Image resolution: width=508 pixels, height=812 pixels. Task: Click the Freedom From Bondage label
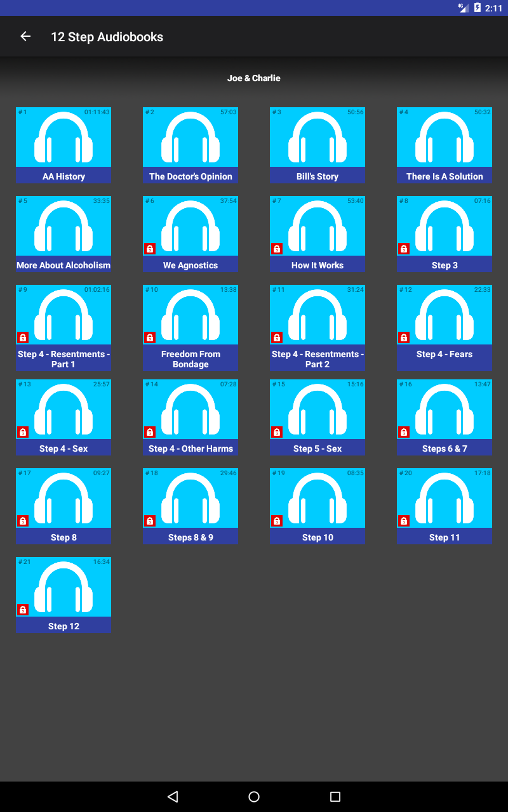(x=190, y=359)
